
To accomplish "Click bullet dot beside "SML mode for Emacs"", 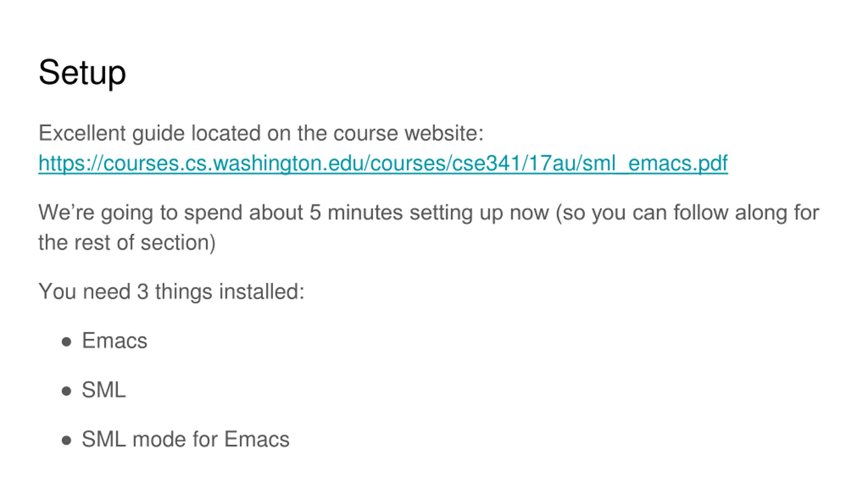I will pos(66,441).
